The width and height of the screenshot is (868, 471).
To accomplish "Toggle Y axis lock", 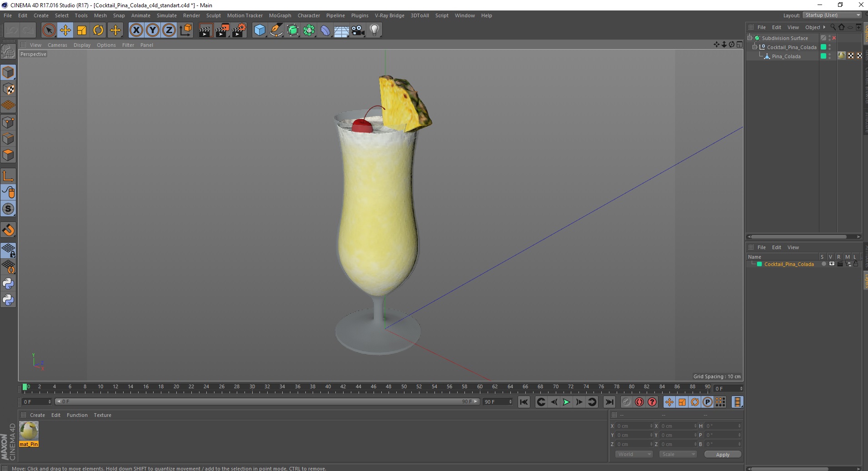I will tap(153, 30).
